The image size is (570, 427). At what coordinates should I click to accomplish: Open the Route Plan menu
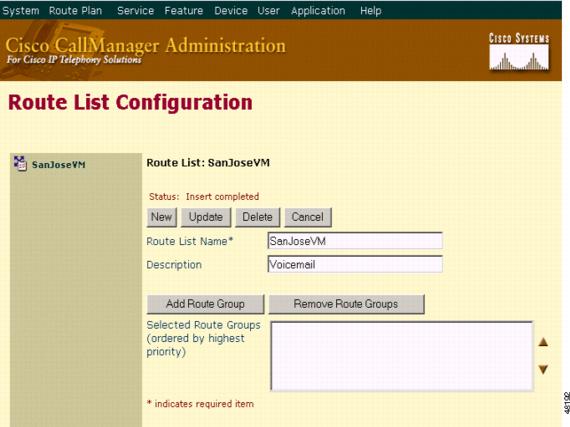pos(76,11)
